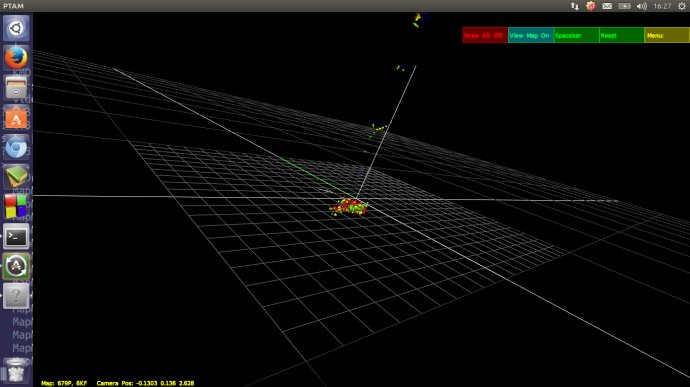Screen dimensions: 690x387
Task: Open the sound volume indicator
Action: click(x=642, y=6)
